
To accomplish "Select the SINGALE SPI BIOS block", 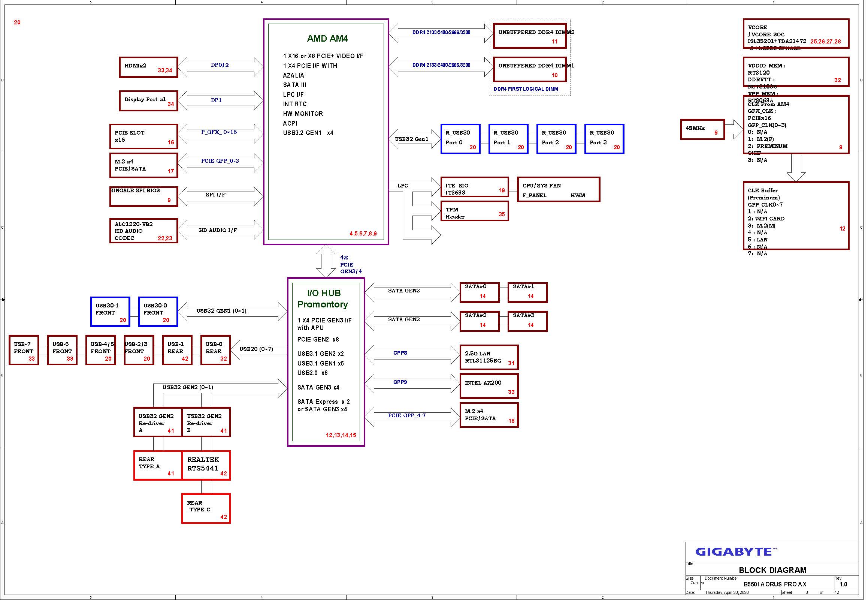I will 144,196.
